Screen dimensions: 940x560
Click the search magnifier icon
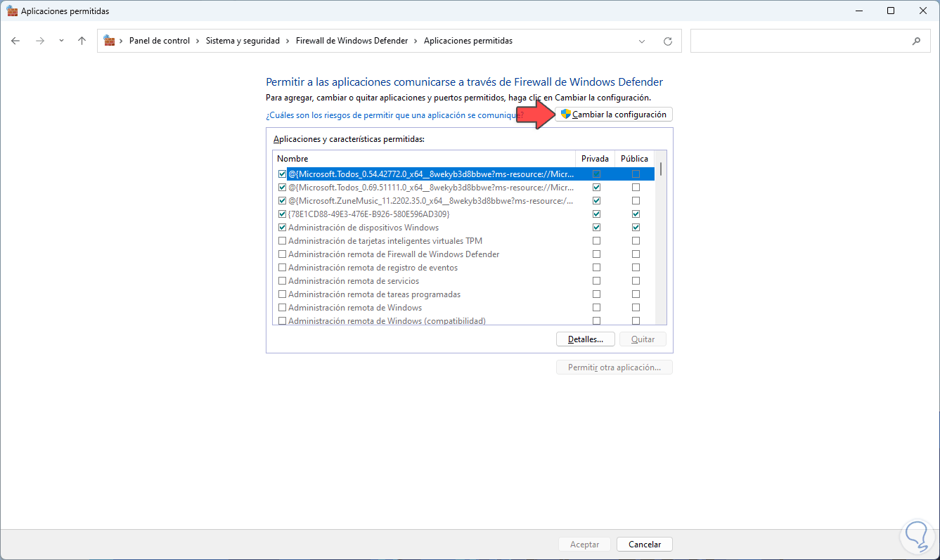pos(916,41)
